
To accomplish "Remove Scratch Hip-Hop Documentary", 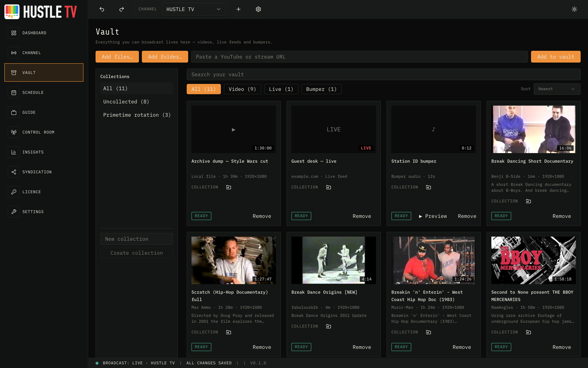I will coord(262,347).
